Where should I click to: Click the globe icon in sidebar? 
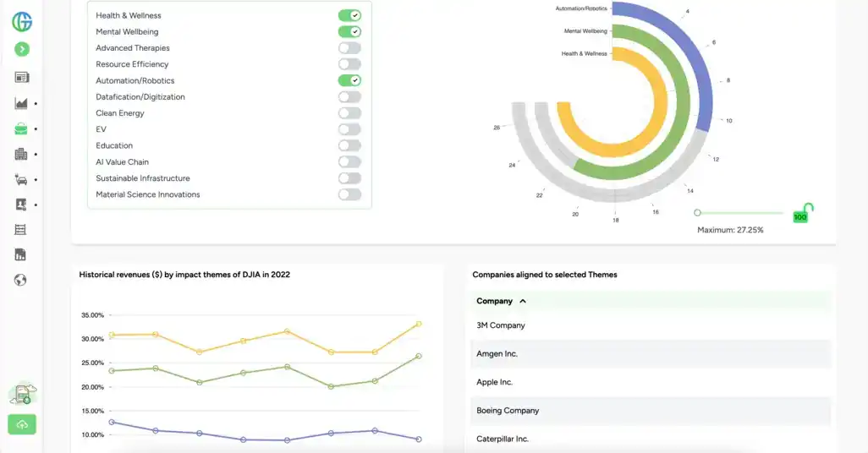click(x=21, y=280)
